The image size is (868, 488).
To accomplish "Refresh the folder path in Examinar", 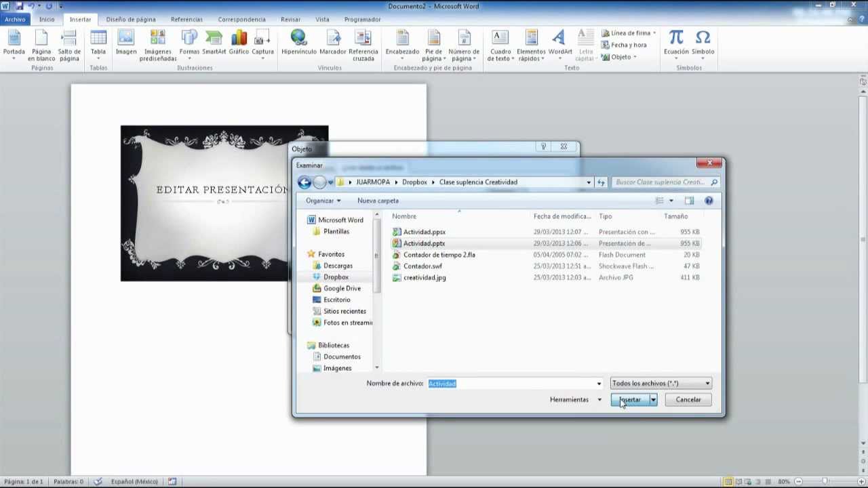I will click(601, 182).
